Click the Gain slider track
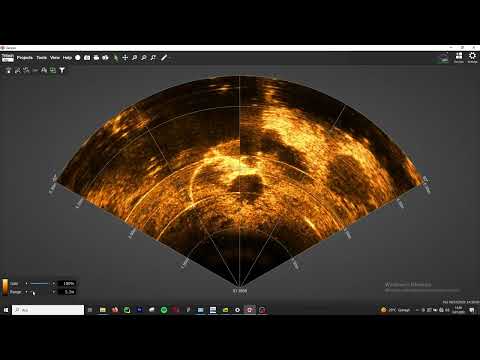 coord(40,284)
